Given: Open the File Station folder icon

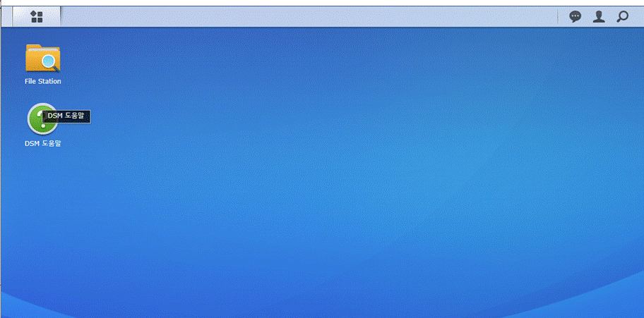Looking at the screenshot, I should point(42,59).
